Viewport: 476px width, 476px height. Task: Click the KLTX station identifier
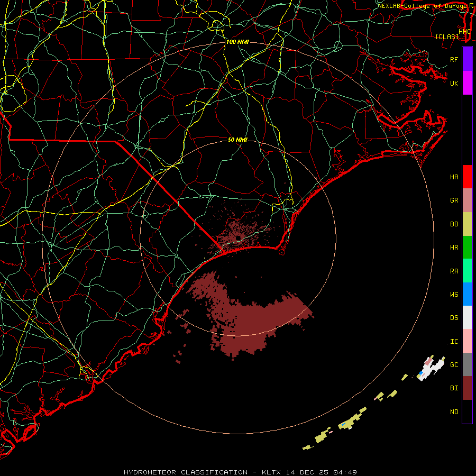[271, 472]
